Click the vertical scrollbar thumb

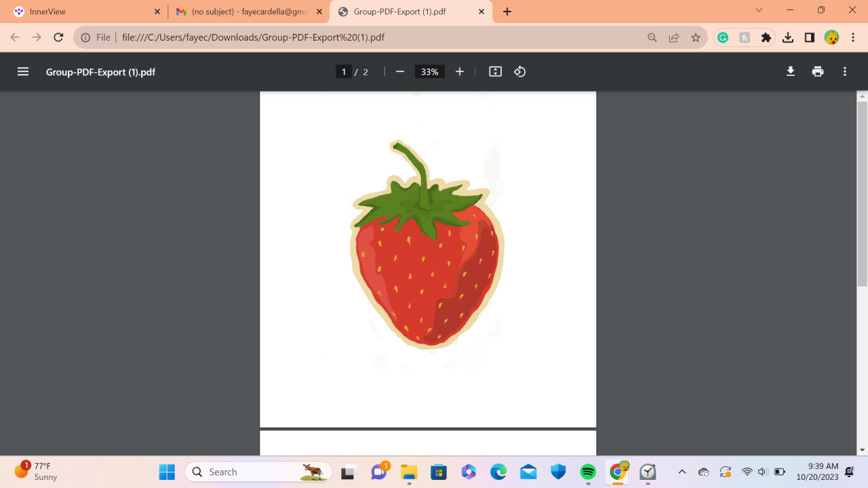[x=863, y=194]
